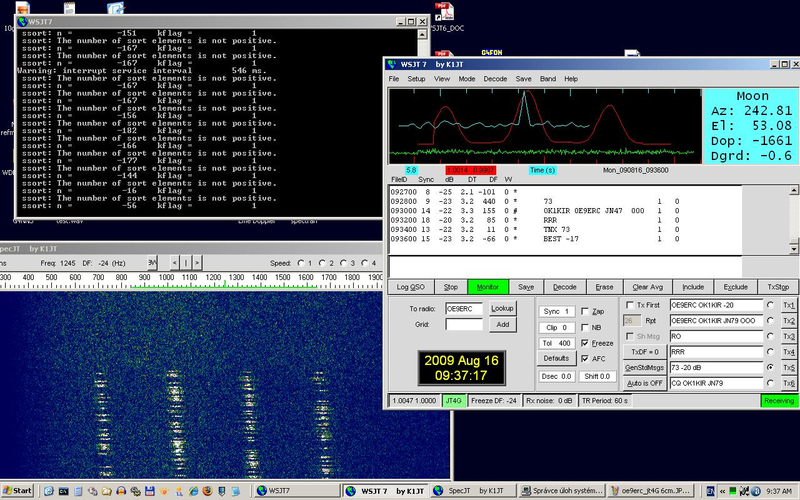Open the calculator quick launch icon

click(78, 491)
